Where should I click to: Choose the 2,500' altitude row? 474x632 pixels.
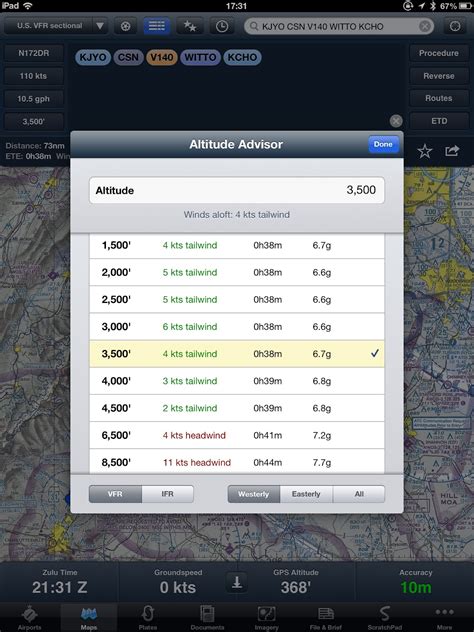[237, 299]
